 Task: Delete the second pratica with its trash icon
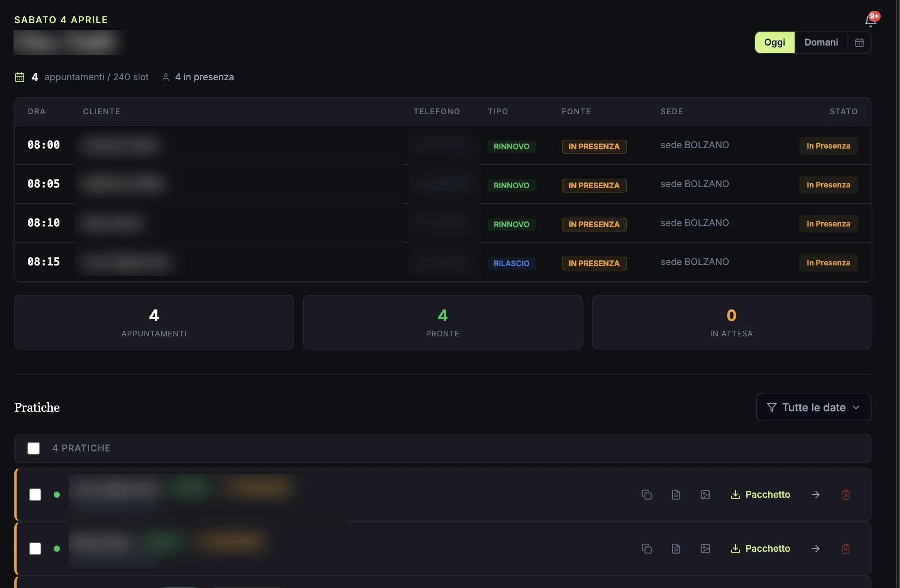pos(846,549)
